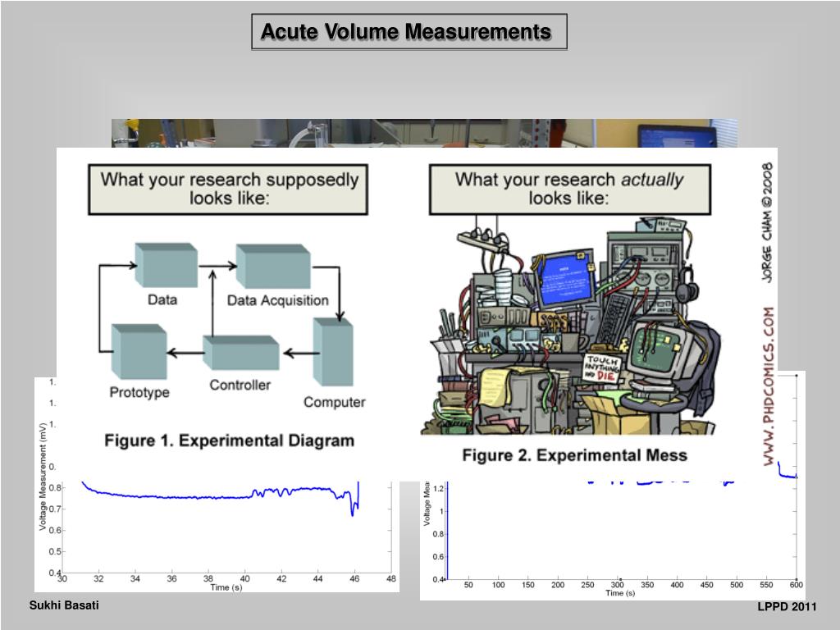Click the 'JORGE CHAM ©2008' credit text
The width and height of the screenshot is (840, 630).
point(767,223)
